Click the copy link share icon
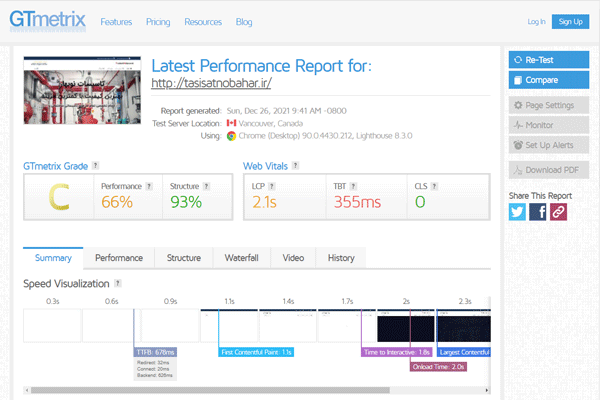 [x=558, y=211]
